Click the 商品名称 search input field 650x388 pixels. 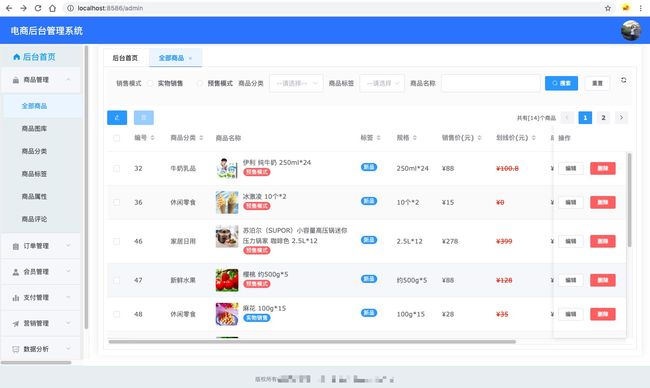click(x=491, y=83)
